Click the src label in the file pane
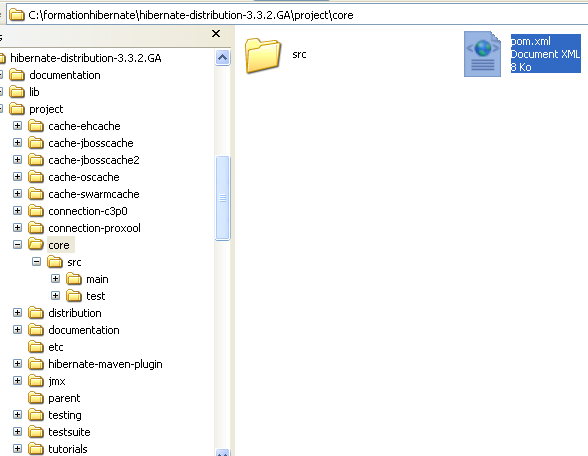588x456 pixels. (299, 54)
